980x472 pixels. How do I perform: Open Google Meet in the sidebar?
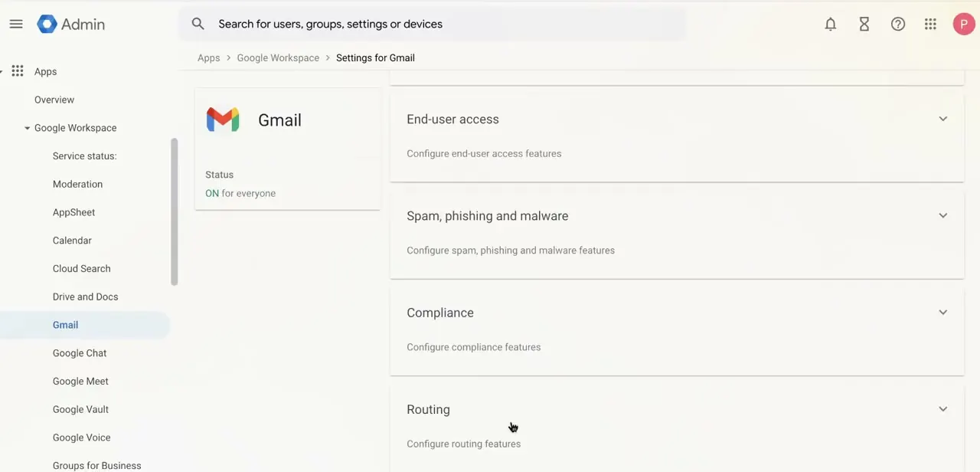[80, 381]
